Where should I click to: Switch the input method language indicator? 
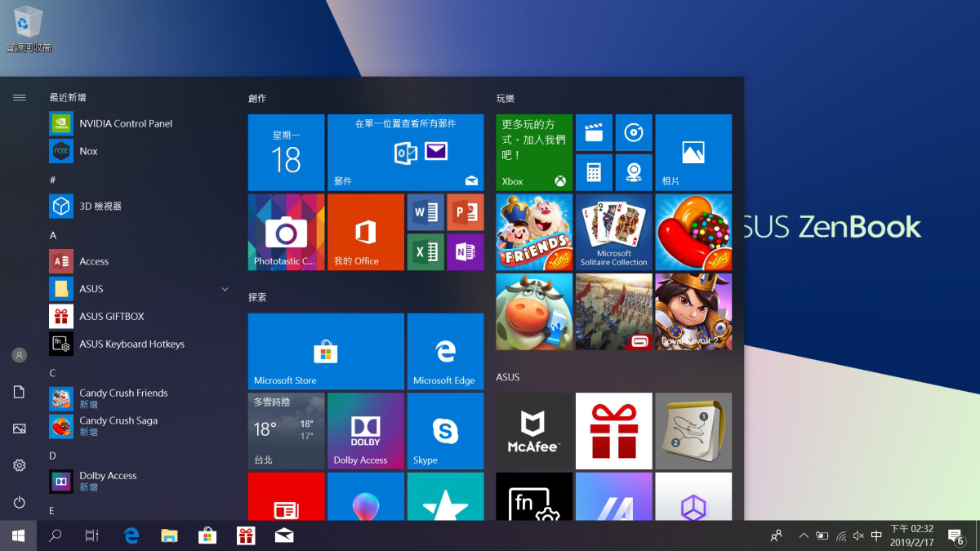(876, 535)
